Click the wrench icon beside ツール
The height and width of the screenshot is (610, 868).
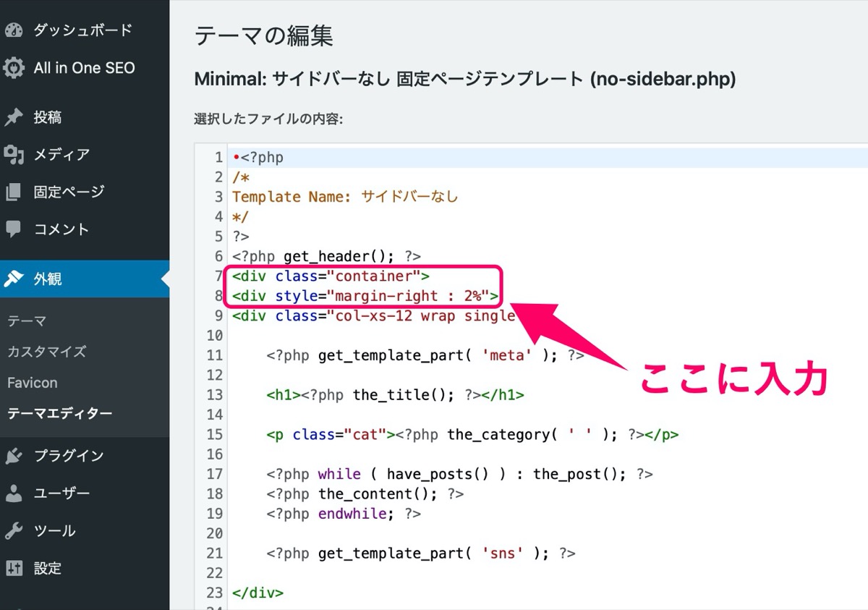[x=13, y=531]
